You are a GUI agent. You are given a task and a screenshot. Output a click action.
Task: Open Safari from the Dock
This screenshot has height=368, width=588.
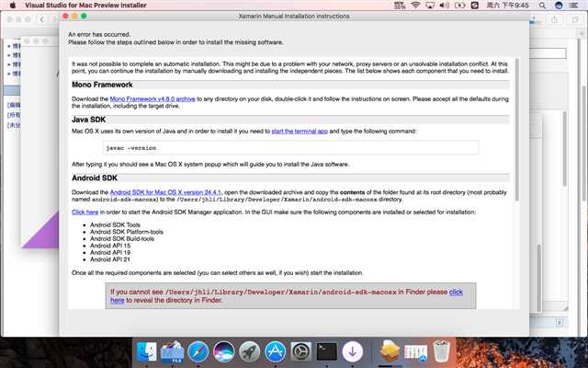coord(198,351)
